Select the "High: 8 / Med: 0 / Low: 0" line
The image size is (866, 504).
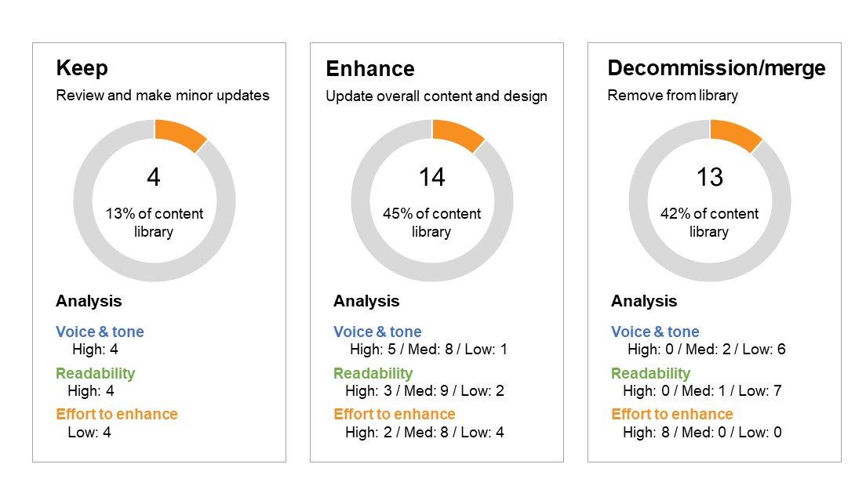pyautogui.click(x=702, y=432)
